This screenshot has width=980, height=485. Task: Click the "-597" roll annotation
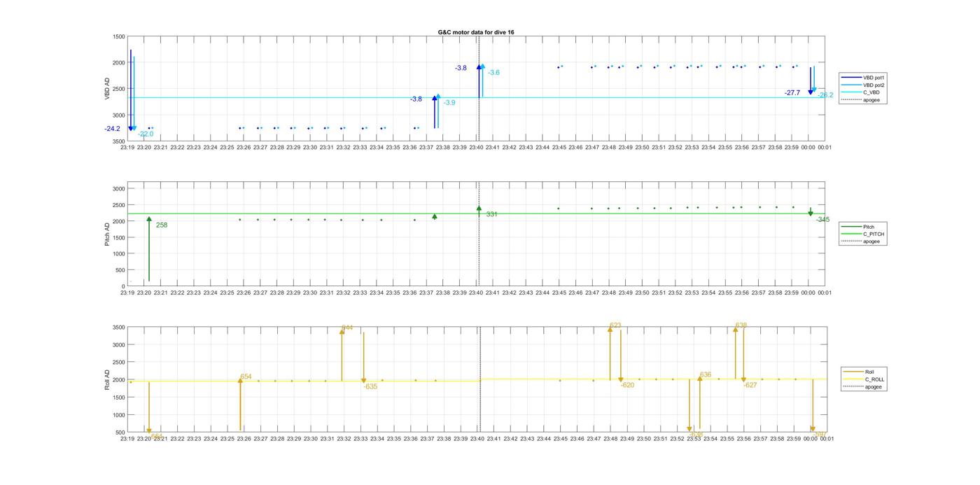[x=820, y=435]
